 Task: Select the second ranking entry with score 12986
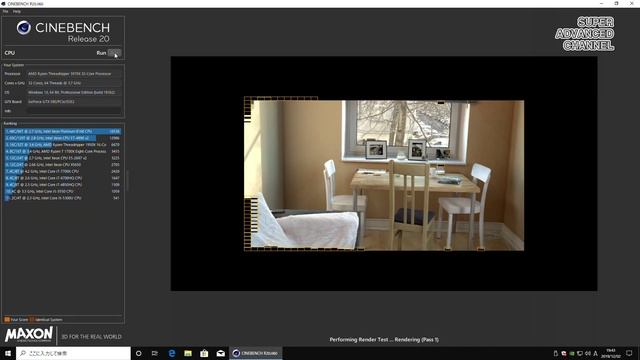point(62,138)
